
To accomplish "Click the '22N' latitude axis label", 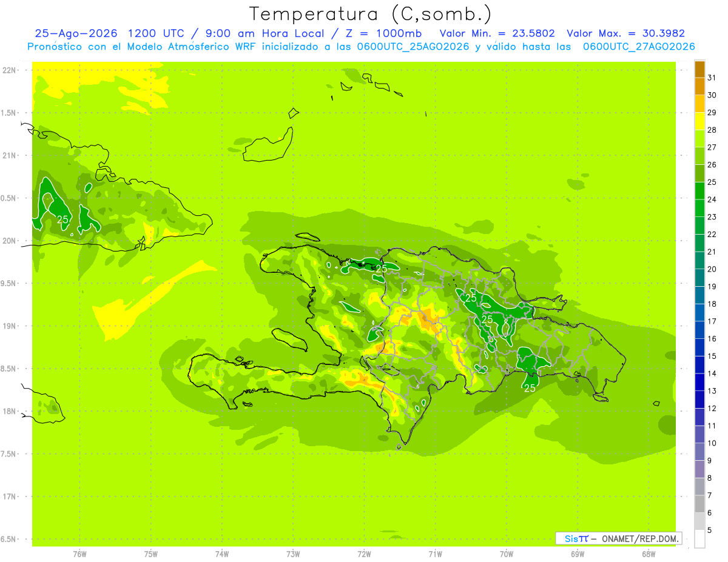I will 9,70.
